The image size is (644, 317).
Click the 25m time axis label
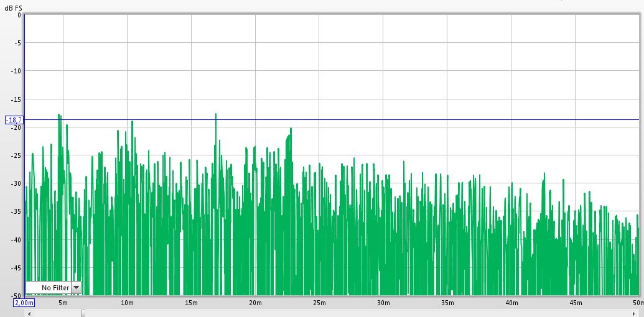pos(319,303)
